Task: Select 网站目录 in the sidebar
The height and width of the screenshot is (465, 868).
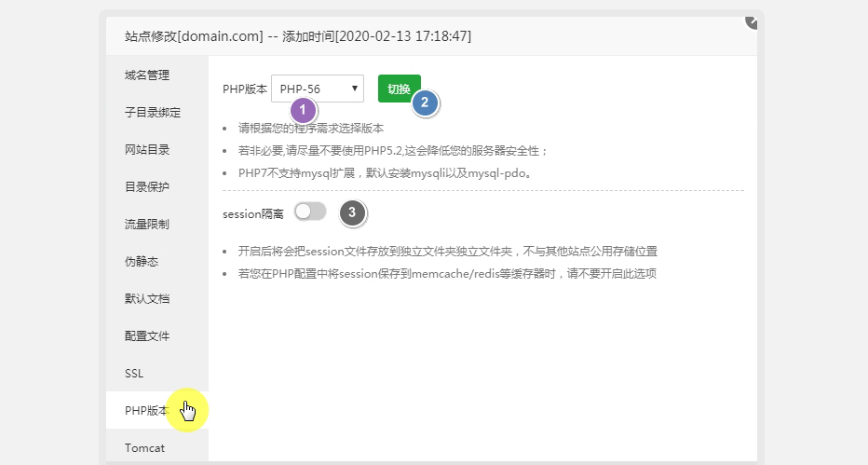Action: (x=157, y=149)
